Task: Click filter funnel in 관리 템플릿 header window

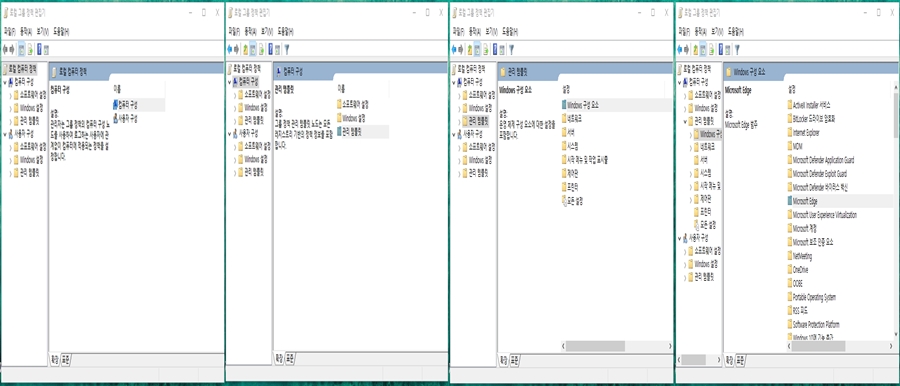Action: [511, 49]
